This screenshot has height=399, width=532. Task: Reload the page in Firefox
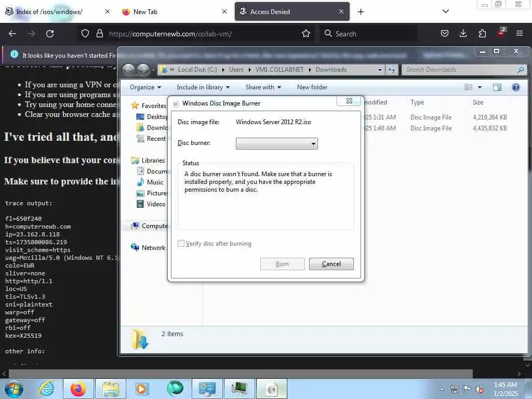tap(50, 34)
